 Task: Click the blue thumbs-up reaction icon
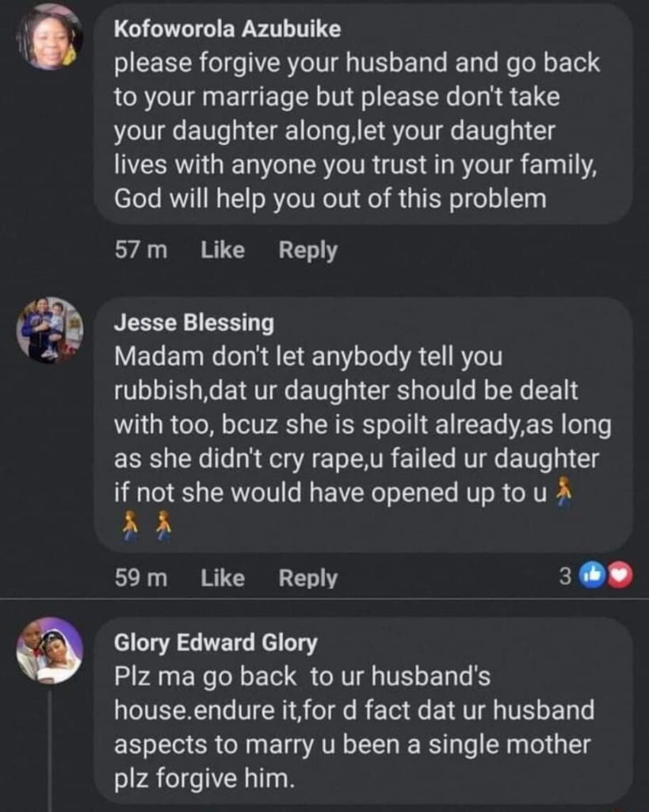click(590, 577)
